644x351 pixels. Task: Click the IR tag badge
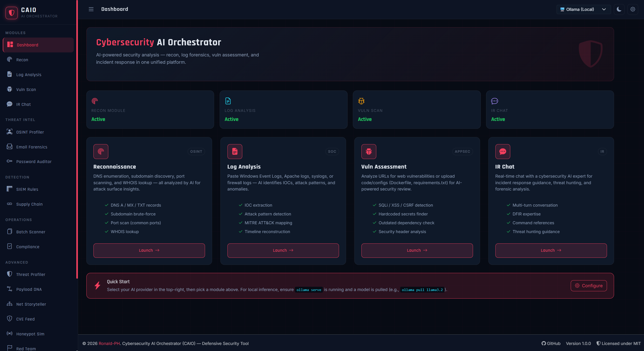click(x=602, y=151)
